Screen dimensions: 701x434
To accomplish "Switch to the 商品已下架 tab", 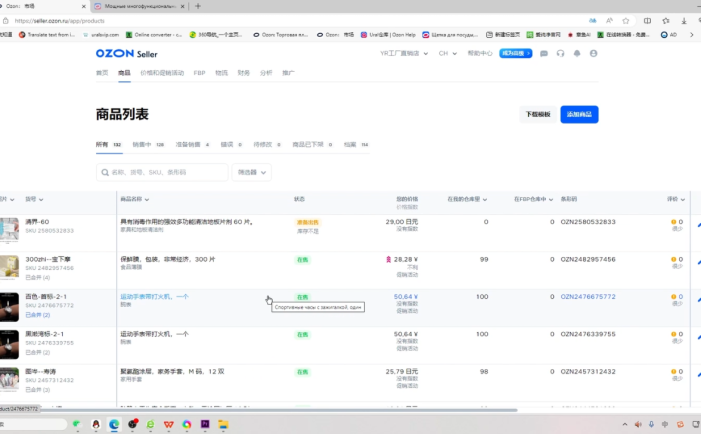I will 312,144.
